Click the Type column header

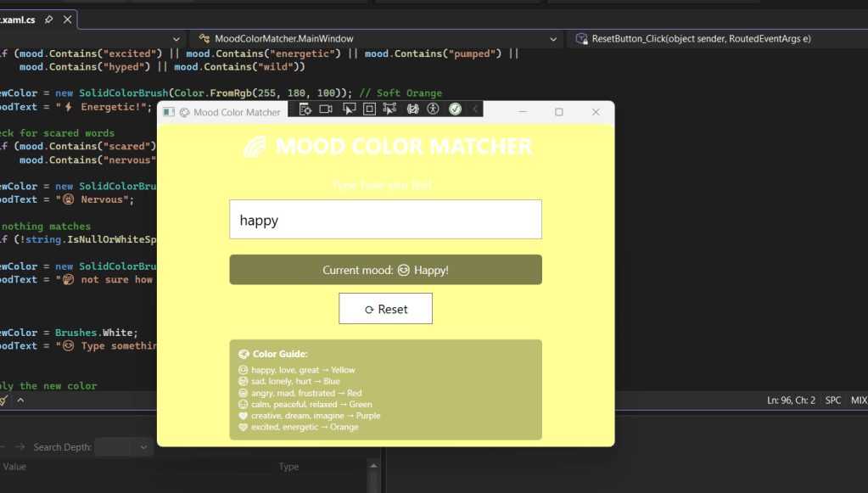click(x=288, y=467)
